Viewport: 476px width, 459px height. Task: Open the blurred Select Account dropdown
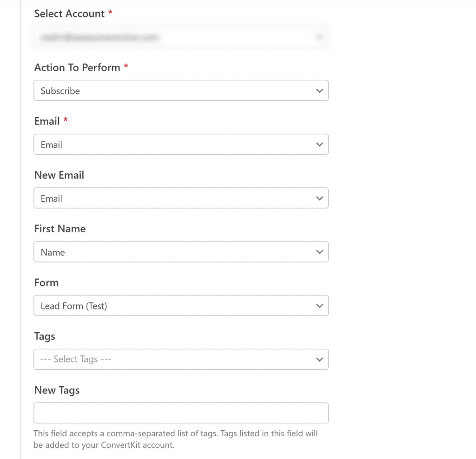(x=177, y=37)
